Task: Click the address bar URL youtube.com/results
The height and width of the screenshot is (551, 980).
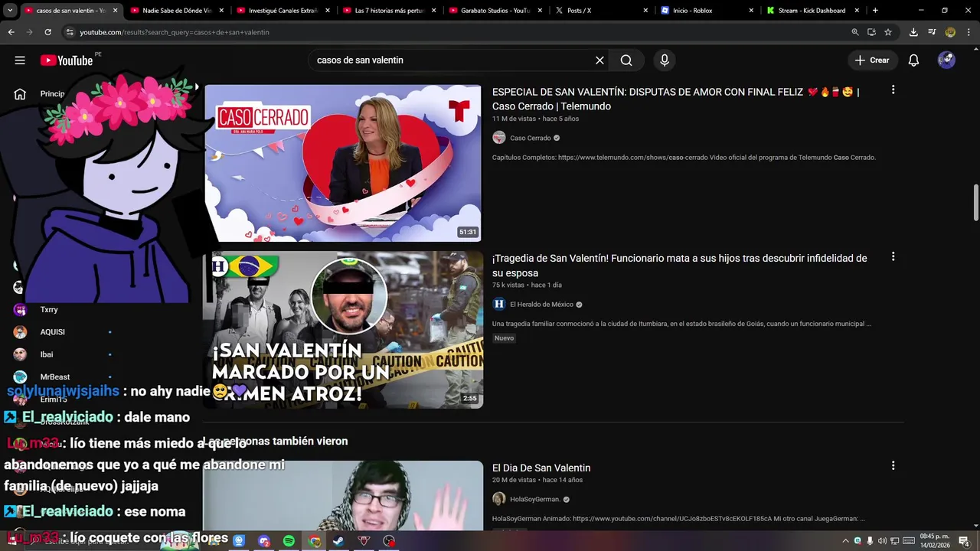Action: [x=175, y=32]
